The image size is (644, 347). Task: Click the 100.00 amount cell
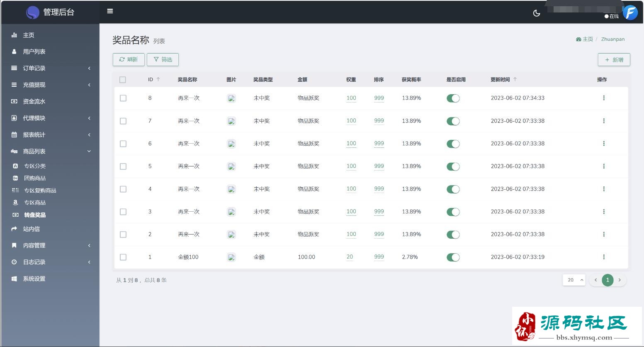(306, 257)
